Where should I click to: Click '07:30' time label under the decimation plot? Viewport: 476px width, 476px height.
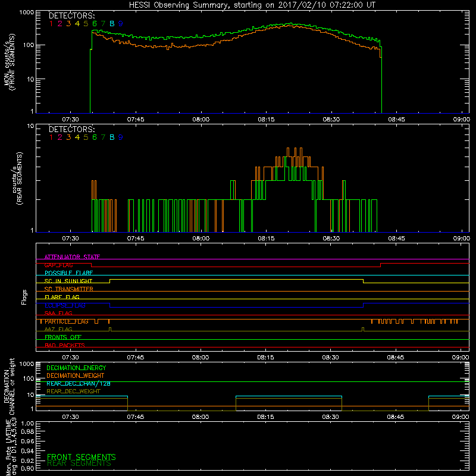[x=70, y=417]
